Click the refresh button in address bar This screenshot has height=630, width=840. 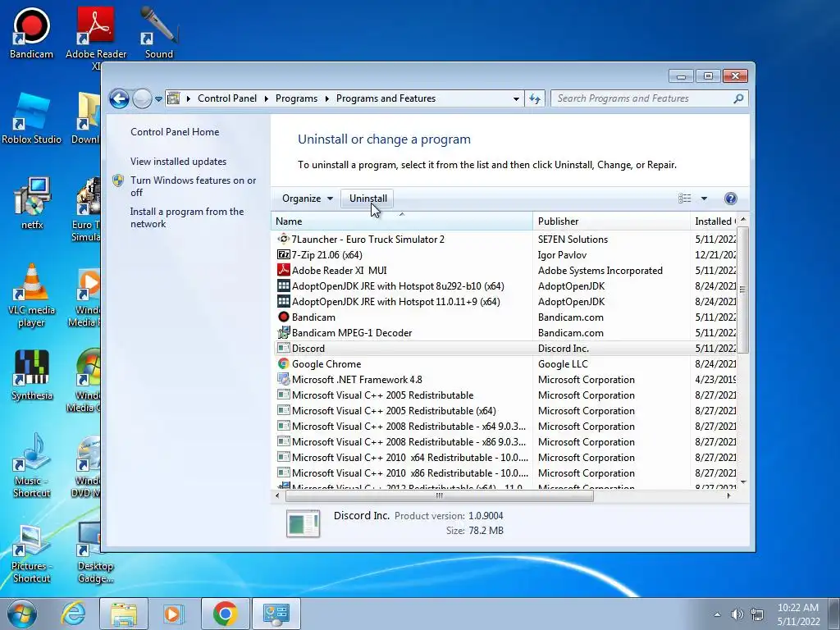(x=535, y=98)
